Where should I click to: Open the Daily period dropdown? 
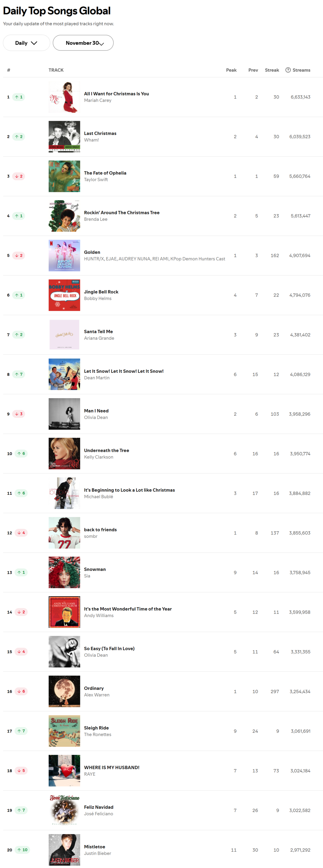[27, 43]
